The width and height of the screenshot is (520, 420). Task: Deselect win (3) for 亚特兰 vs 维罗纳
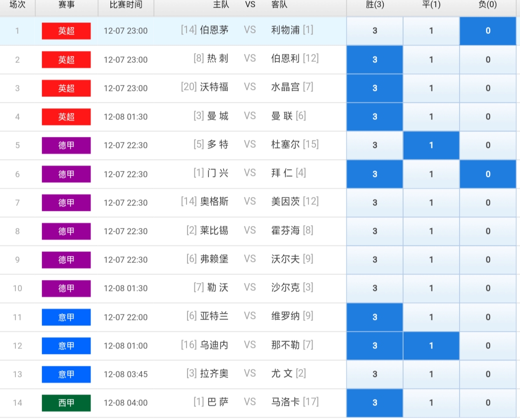(374, 317)
